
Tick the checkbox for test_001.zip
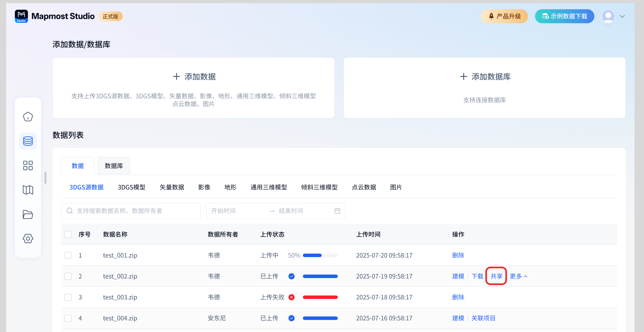[x=68, y=255]
